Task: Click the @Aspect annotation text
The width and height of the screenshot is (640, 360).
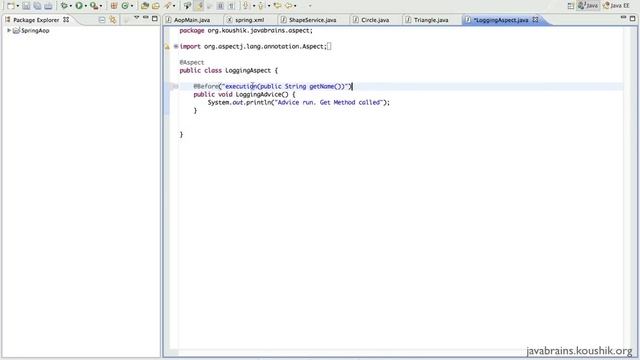Action: tap(192, 62)
